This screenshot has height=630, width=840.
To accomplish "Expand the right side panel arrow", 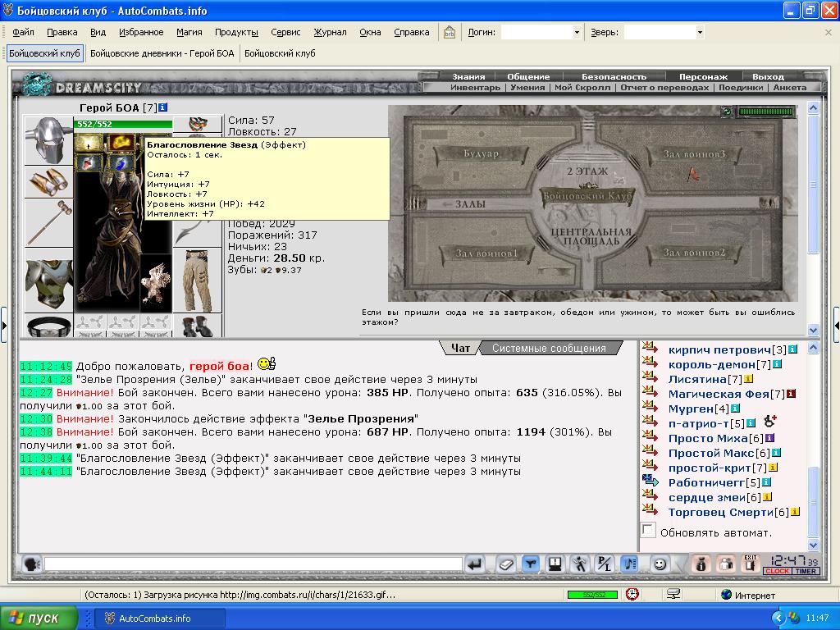I will tap(836, 325).
